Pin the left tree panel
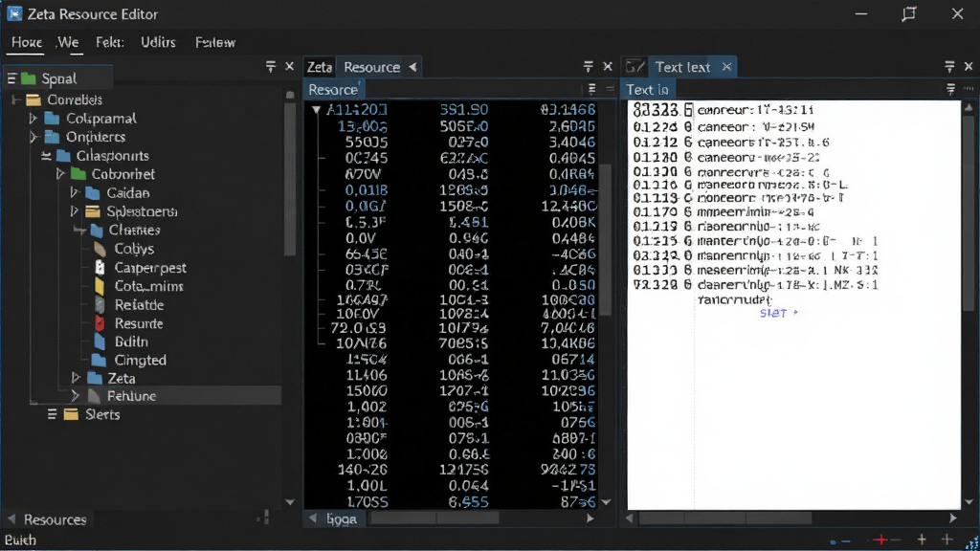The width and height of the screenshot is (980, 551). click(x=271, y=66)
